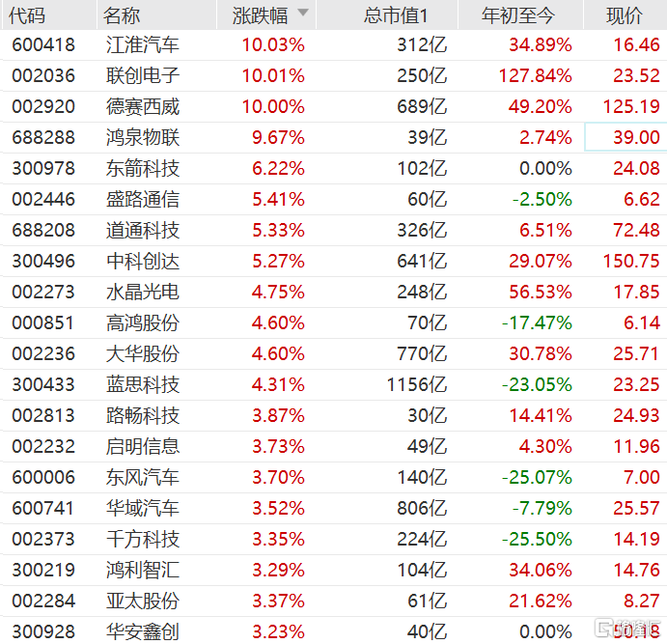
Task: Open 中科创达 stock row
Action: 334,262
